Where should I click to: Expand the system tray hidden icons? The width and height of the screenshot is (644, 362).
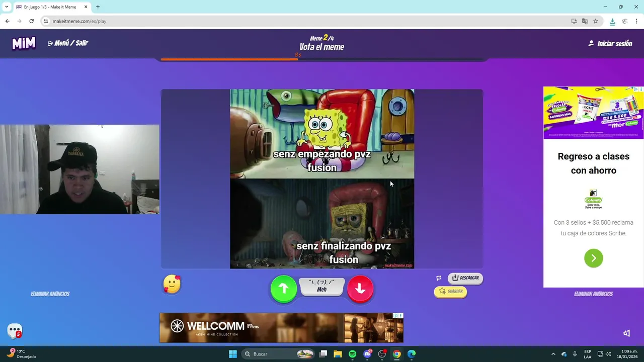tap(553, 354)
